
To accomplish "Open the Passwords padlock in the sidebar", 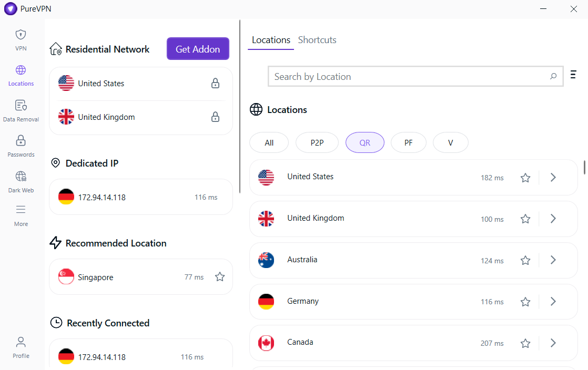I will click(x=21, y=140).
